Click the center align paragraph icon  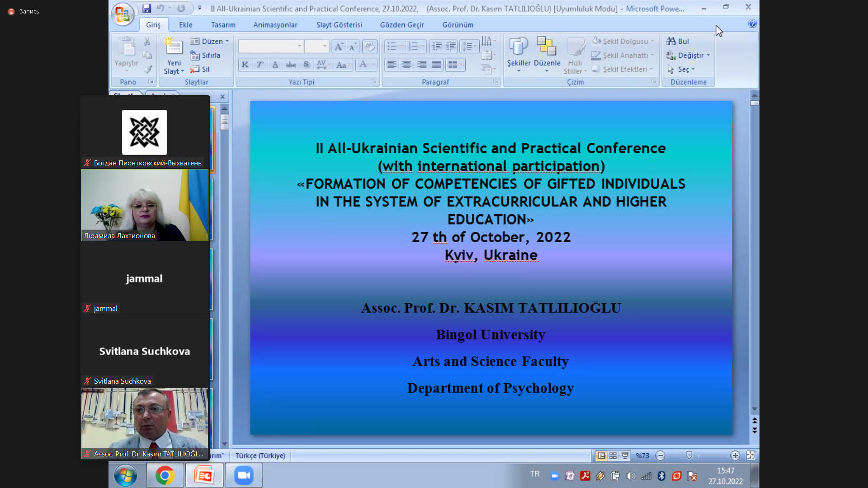406,65
